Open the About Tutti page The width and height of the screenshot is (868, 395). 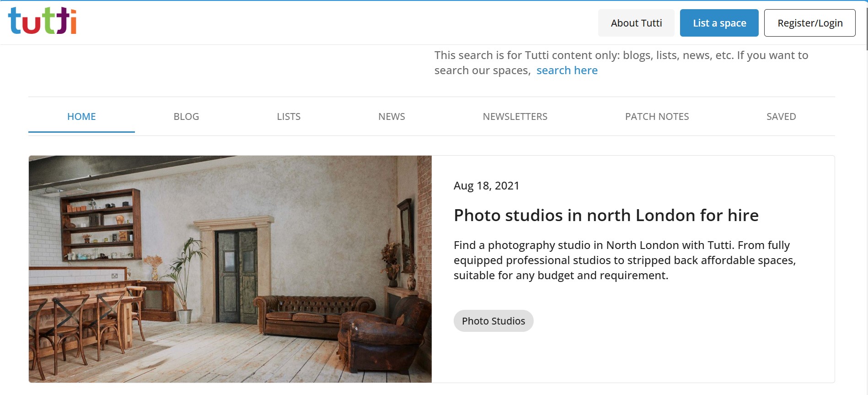[x=636, y=23]
